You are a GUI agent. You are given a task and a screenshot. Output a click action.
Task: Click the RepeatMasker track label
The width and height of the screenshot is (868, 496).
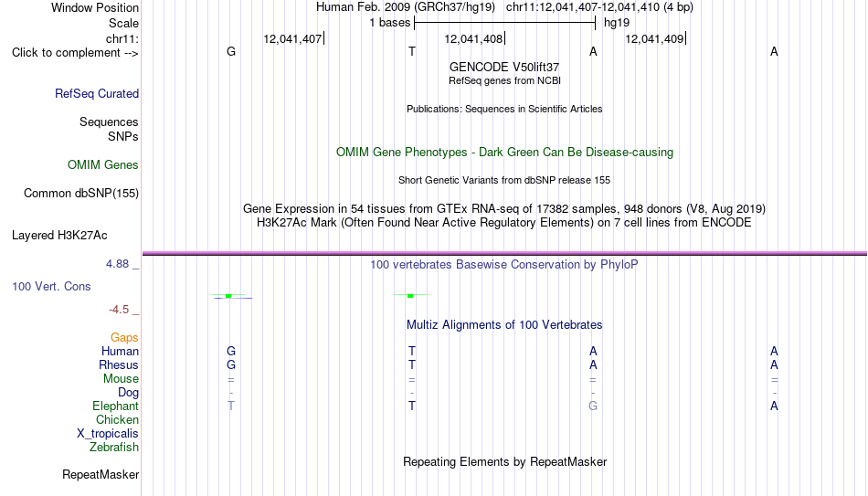(101, 474)
